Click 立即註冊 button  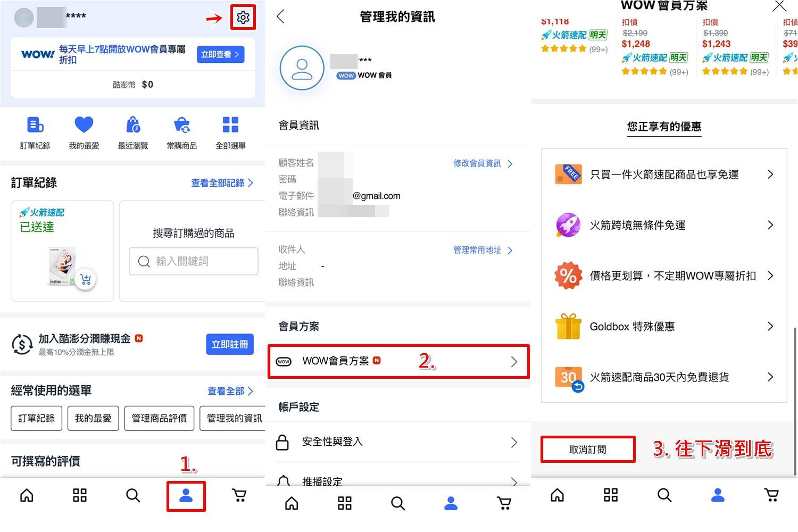[230, 344]
